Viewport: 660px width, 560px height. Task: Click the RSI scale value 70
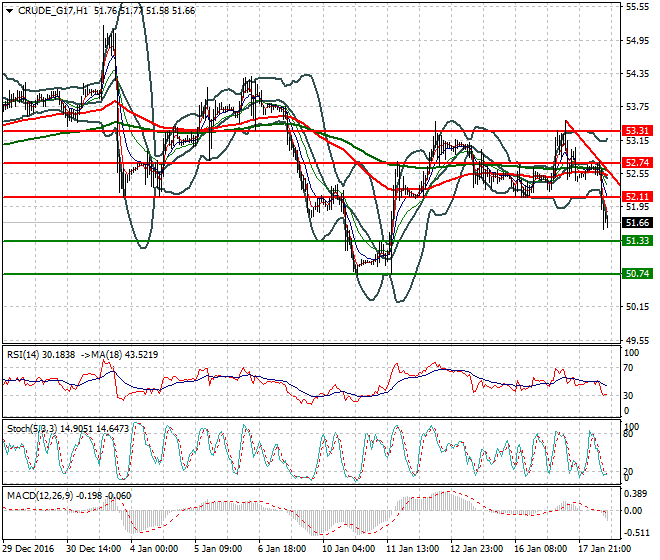(630, 368)
